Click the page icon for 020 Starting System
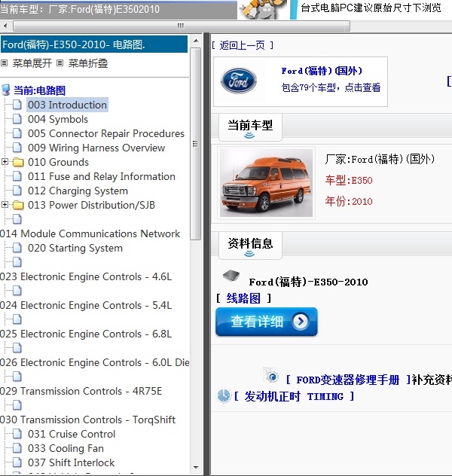 click(17, 248)
